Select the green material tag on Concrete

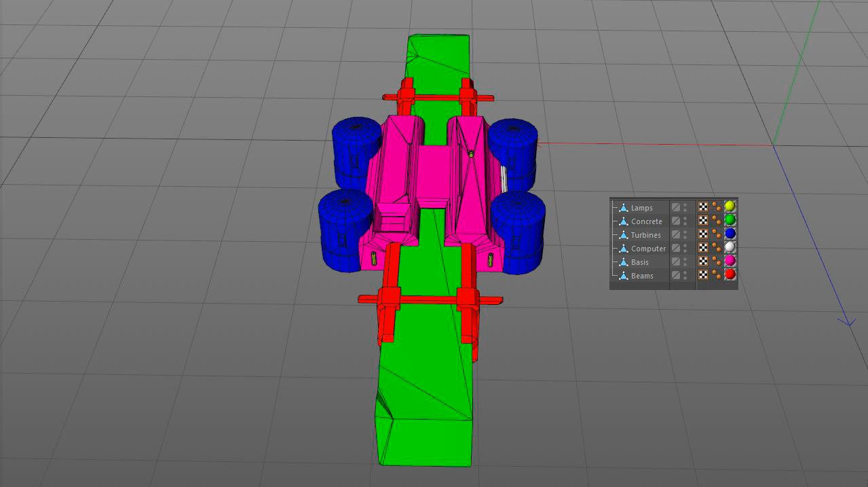click(x=730, y=220)
